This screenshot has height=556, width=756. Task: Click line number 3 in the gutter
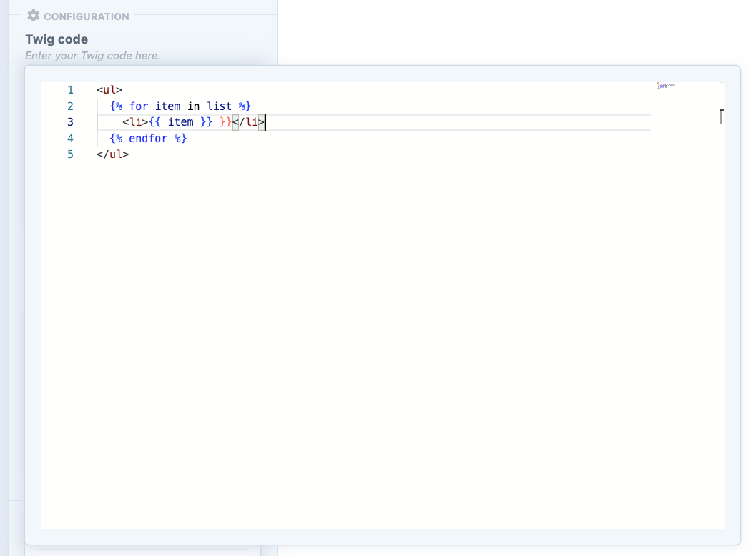coord(70,122)
